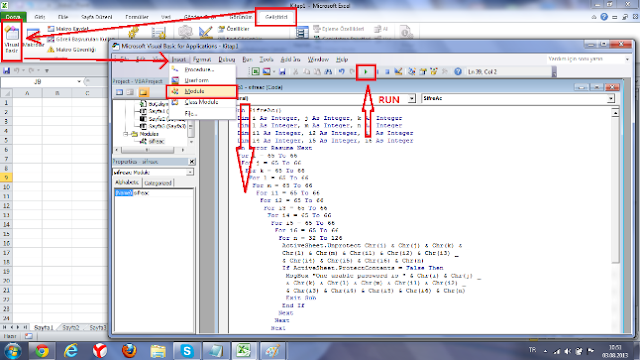Click Paste icon in VBA toolbar

click(317, 72)
